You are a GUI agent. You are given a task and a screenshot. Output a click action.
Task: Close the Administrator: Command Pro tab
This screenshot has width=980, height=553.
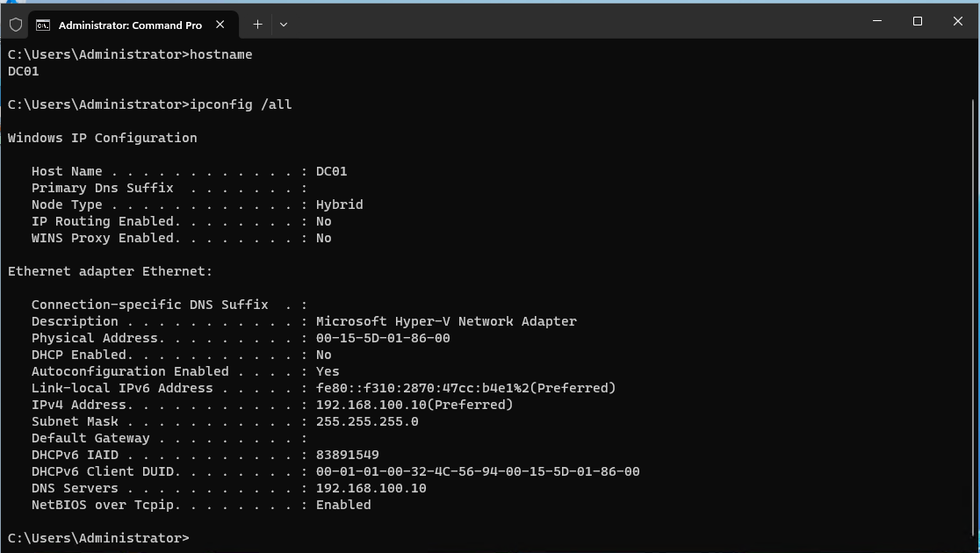coord(220,25)
